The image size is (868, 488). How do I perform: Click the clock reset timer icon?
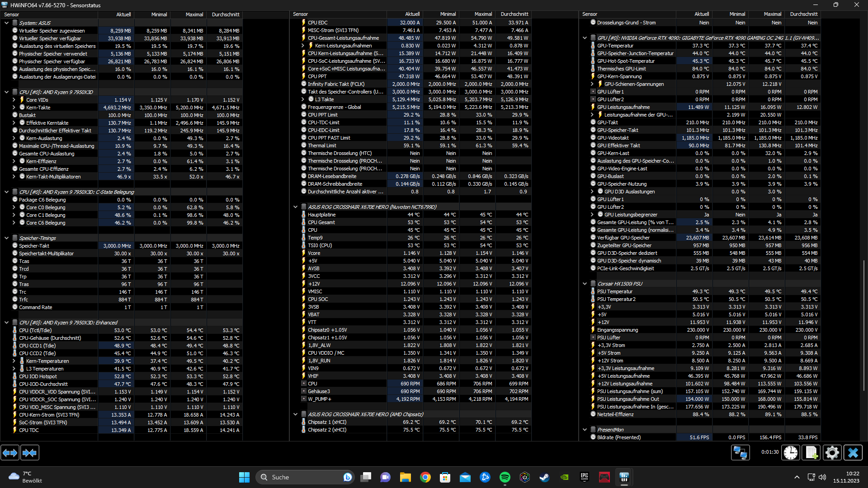[791, 452]
